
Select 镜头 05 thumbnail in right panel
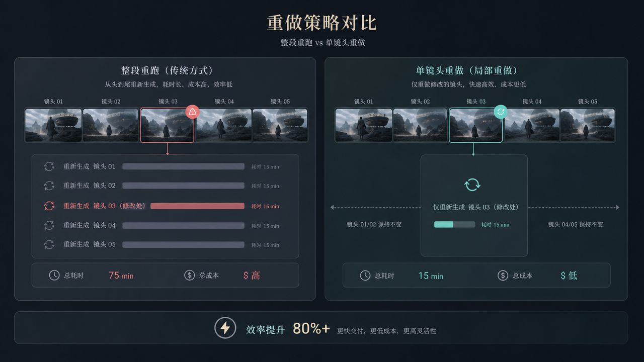coord(588,125)
